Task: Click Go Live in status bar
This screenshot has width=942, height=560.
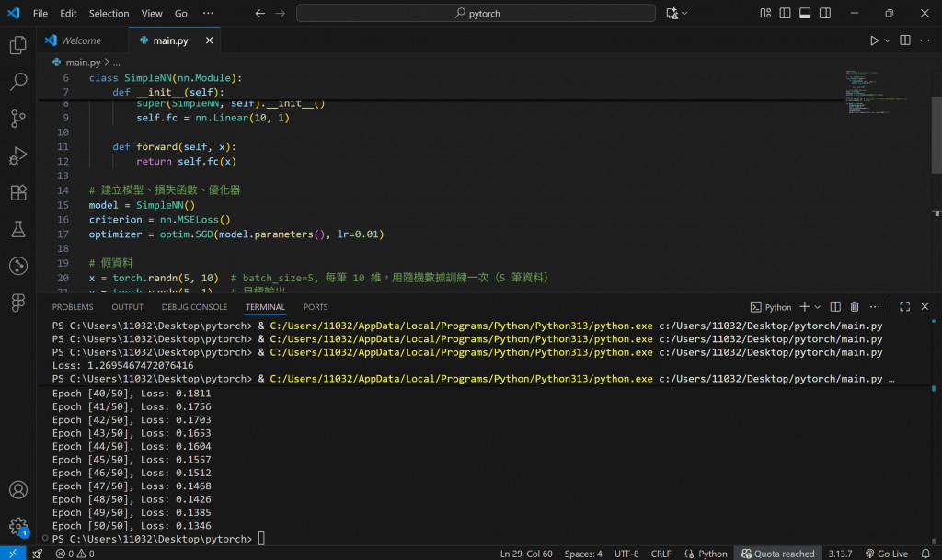Action: [x=886, y=554]
